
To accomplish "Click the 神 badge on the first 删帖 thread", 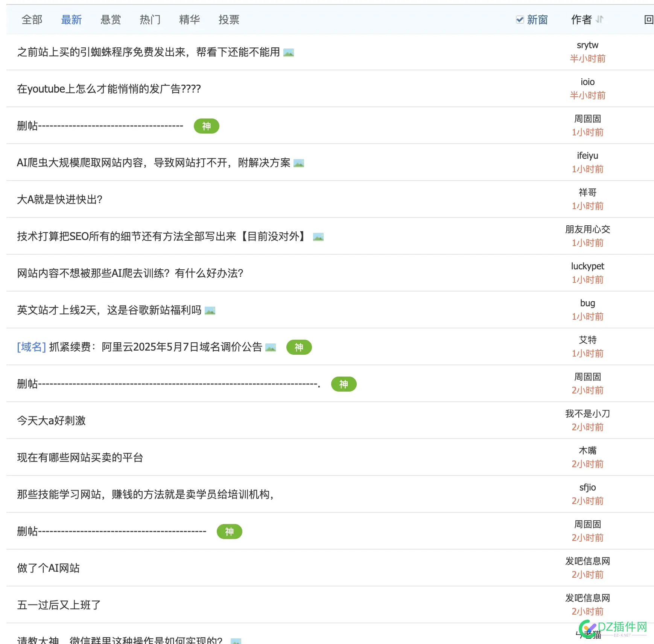I will (206, 126).
